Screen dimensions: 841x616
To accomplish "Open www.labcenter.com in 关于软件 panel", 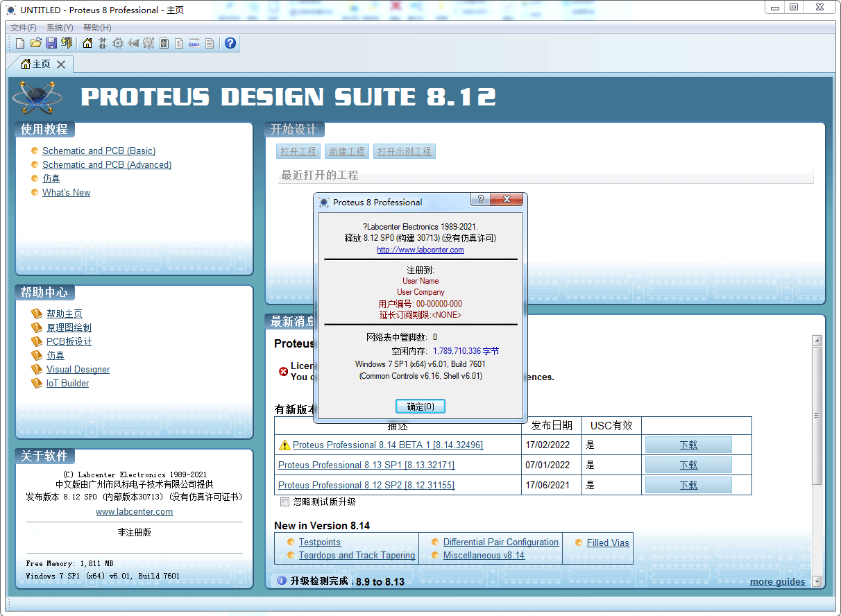I will pyautogui.click(x=135, y=511).
